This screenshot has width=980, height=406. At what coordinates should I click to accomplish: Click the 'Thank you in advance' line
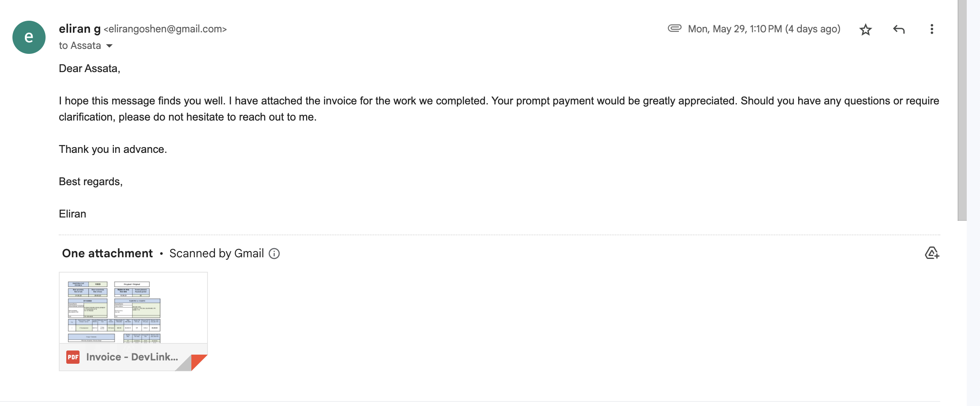(x=113, y=149)
